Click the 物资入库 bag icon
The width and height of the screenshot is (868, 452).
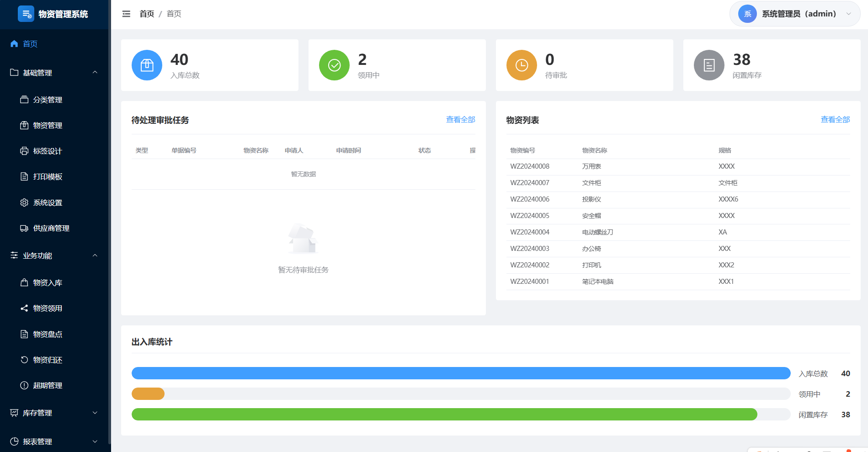(x=24, y=282)
